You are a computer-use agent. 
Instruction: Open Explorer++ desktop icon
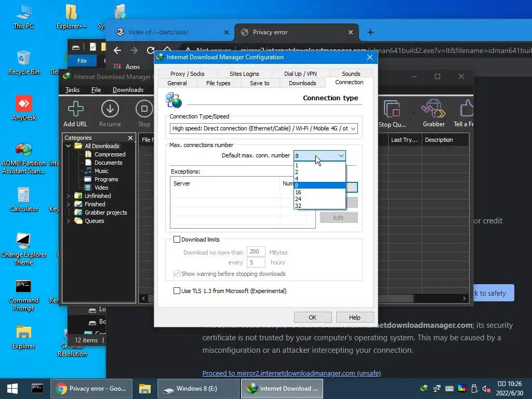point(71,16)
